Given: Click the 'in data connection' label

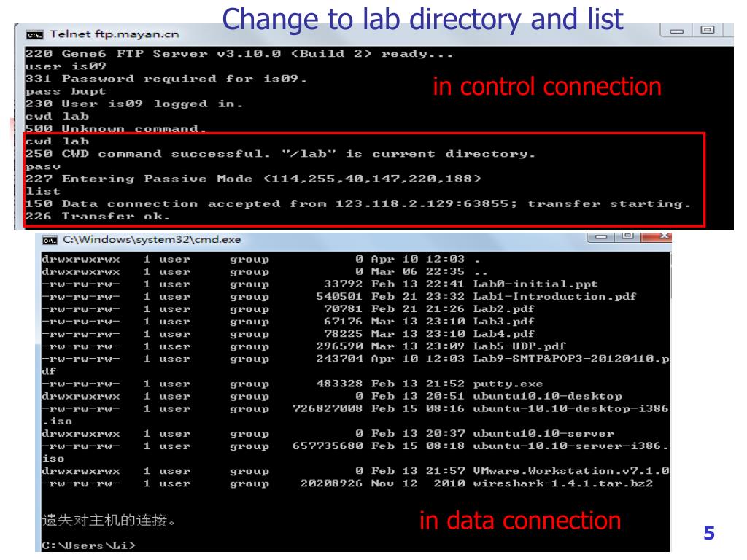Looking at the screenshot, I should [x=520, y=521].
